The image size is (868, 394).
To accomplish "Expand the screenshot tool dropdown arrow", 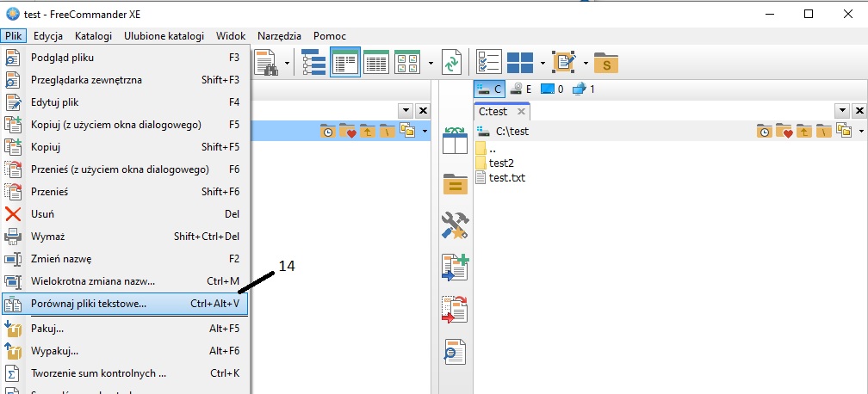I will pyautogui.click(x=586, y=63).
